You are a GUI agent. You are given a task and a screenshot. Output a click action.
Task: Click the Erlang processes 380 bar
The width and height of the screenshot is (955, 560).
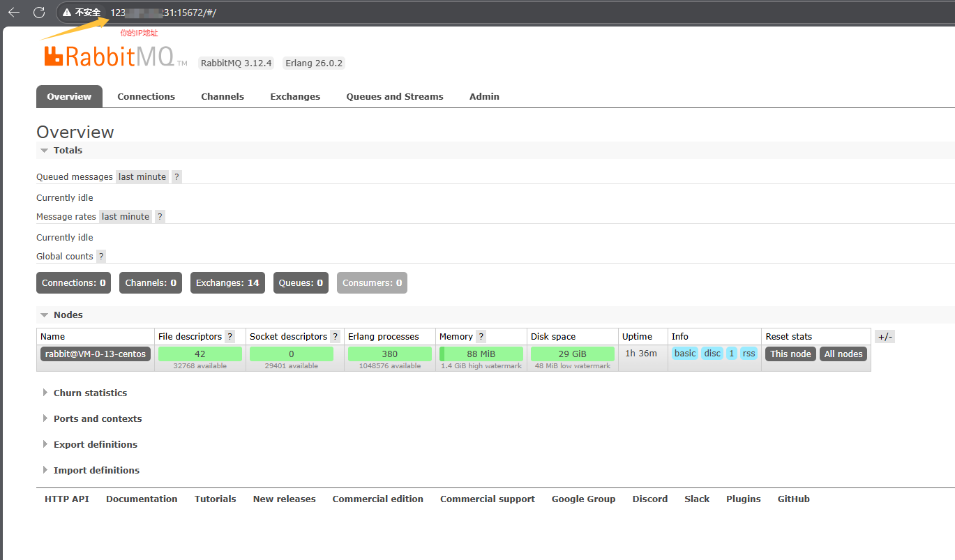point(390,354)
